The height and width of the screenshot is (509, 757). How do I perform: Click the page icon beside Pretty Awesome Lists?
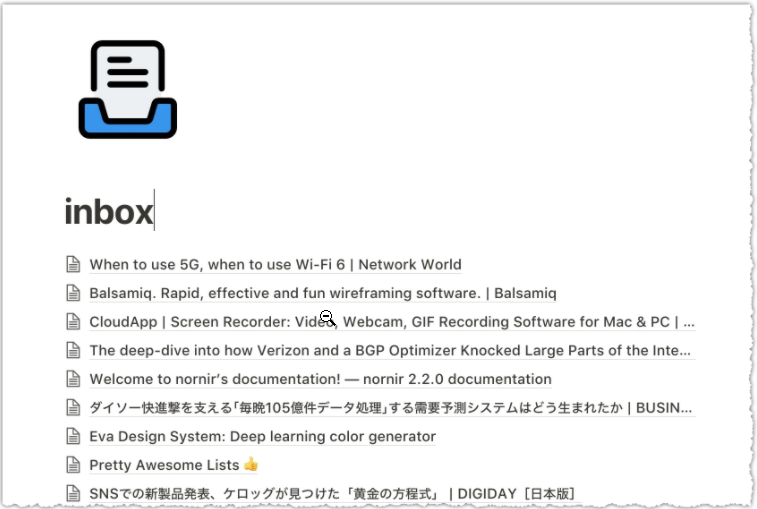(73, 465)
